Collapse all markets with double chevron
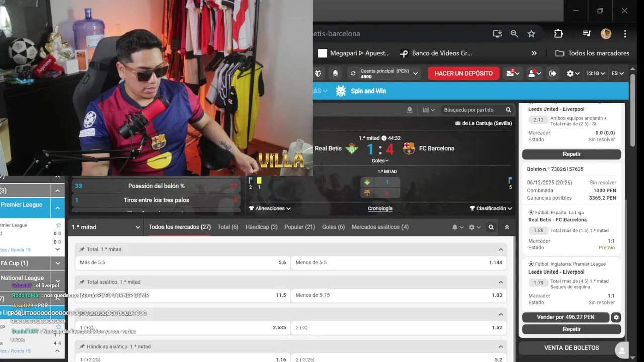Screen dimensions: 644x362 point(507,227)
